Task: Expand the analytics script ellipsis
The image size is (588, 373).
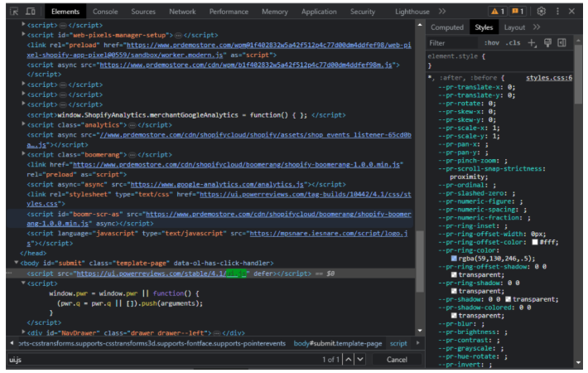Action: pos(132,125)
